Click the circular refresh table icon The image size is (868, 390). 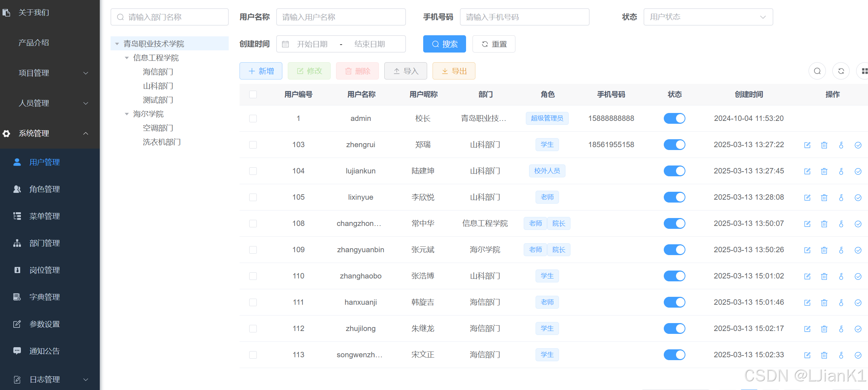pos(841,71)
